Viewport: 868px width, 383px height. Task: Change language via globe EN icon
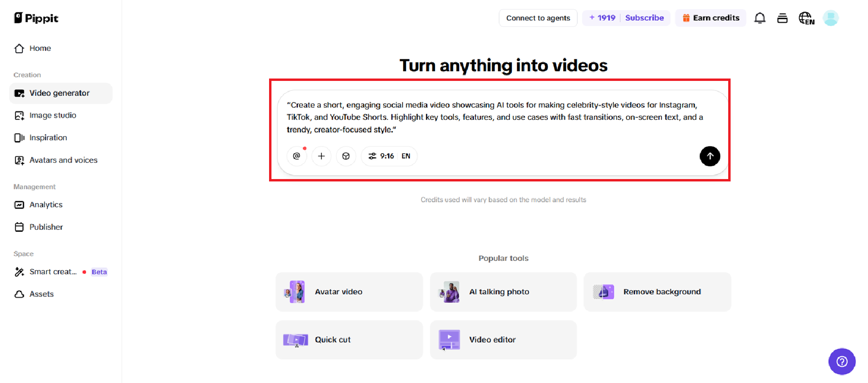tap(807, 18)
